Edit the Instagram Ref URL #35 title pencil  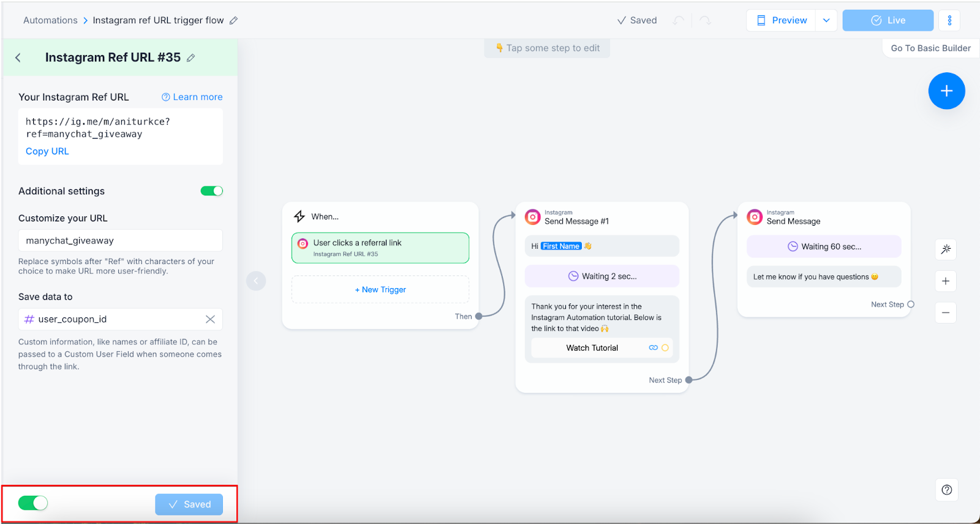click(190, 58)
